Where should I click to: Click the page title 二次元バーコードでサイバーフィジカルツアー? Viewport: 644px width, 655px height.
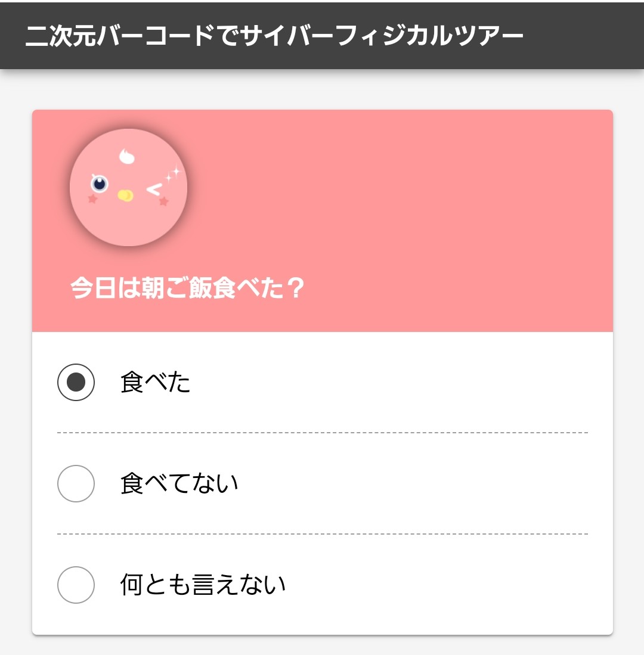(x=274, y=36)
